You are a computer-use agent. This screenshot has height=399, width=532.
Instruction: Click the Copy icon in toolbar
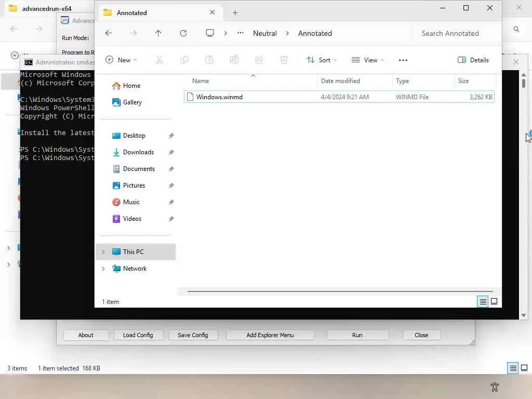pos(184,60)
